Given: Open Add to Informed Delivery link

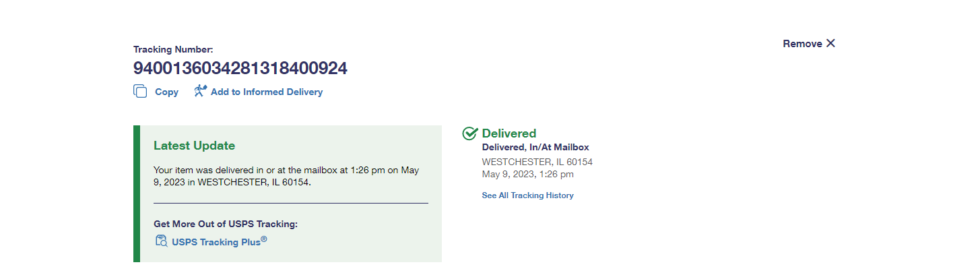Looking at the screenshot, I should point(266,92).
